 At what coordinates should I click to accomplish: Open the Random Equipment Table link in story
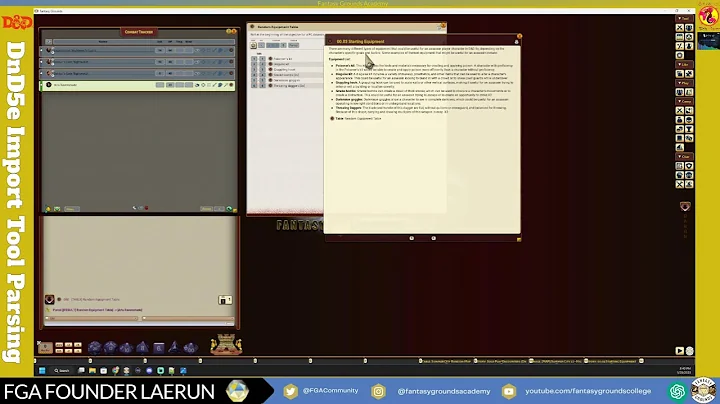click(x=332, y=118)
